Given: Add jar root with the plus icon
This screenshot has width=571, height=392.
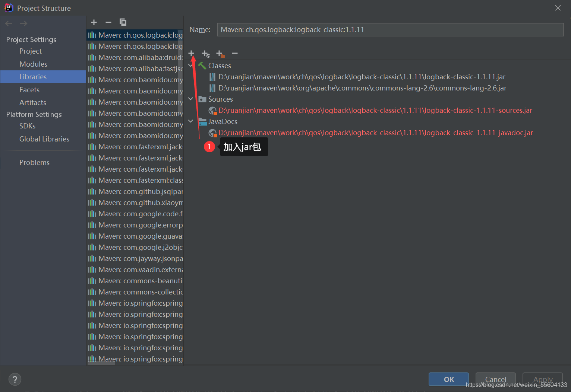Looking at the screenshot, I should click(x=191, y=54).
